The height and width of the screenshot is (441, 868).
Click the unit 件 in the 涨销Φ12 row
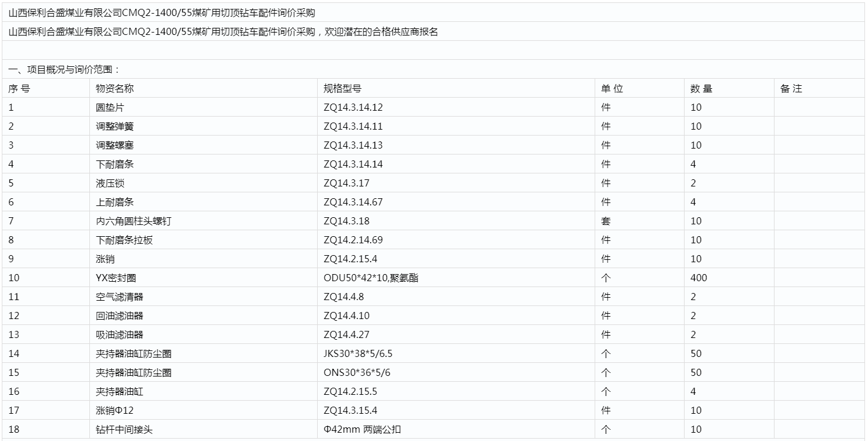(x=606, y=411)
